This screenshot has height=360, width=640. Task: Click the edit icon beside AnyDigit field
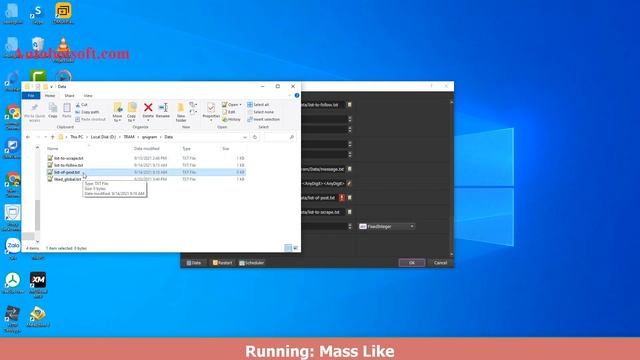349,183
